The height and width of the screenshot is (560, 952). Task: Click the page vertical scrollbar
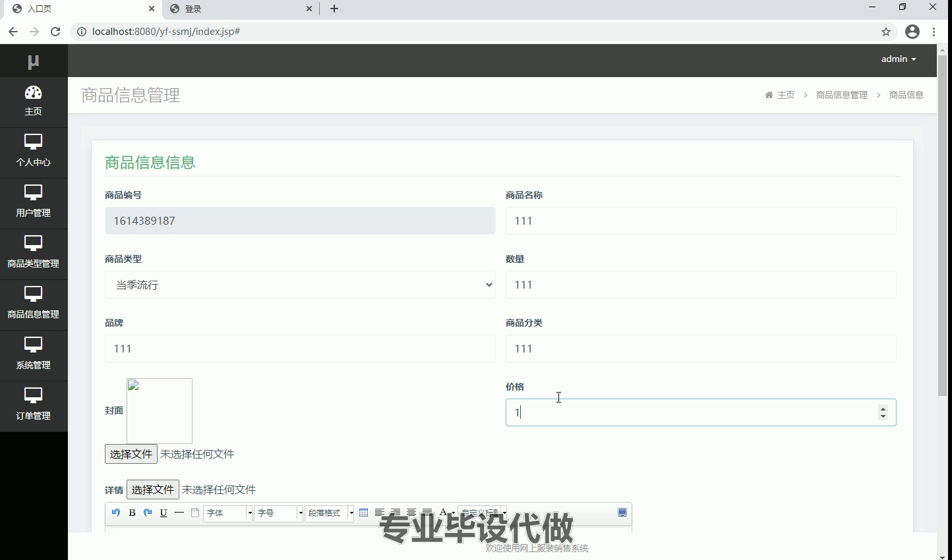tap(942, 225)
